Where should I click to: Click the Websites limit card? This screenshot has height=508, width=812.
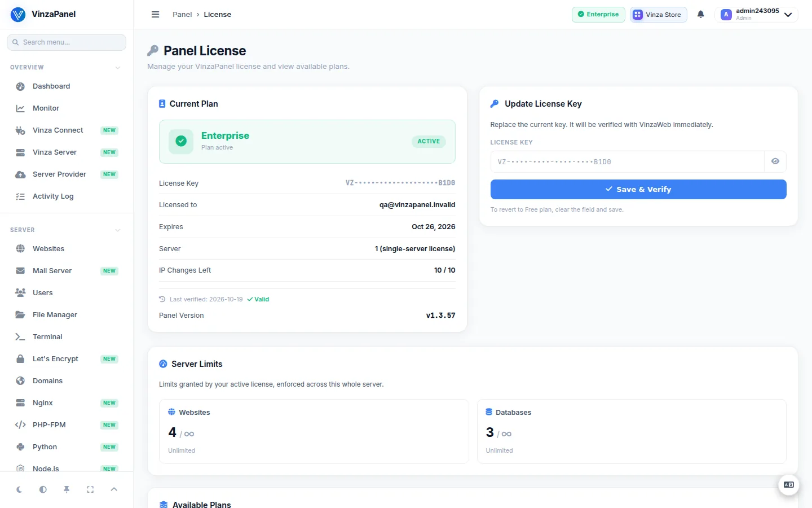tap(314, 432)
